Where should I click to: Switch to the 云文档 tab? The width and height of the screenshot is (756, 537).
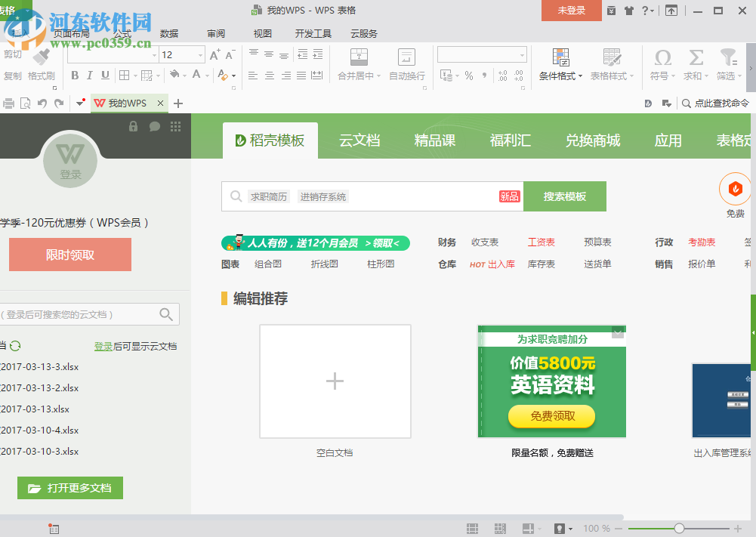(360, 140)
